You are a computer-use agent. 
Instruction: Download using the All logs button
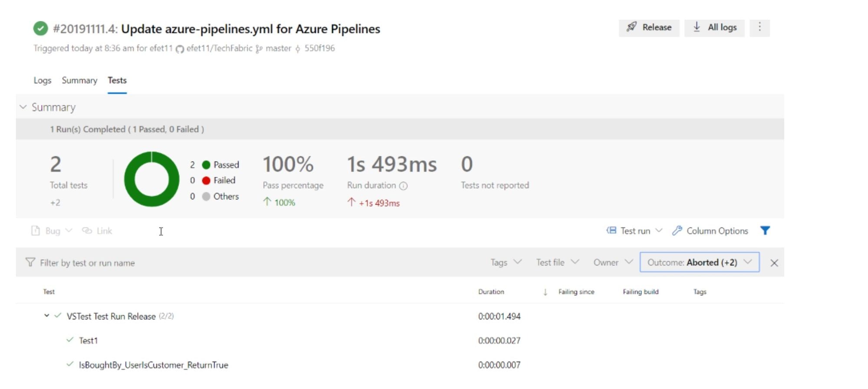point(714,28)
